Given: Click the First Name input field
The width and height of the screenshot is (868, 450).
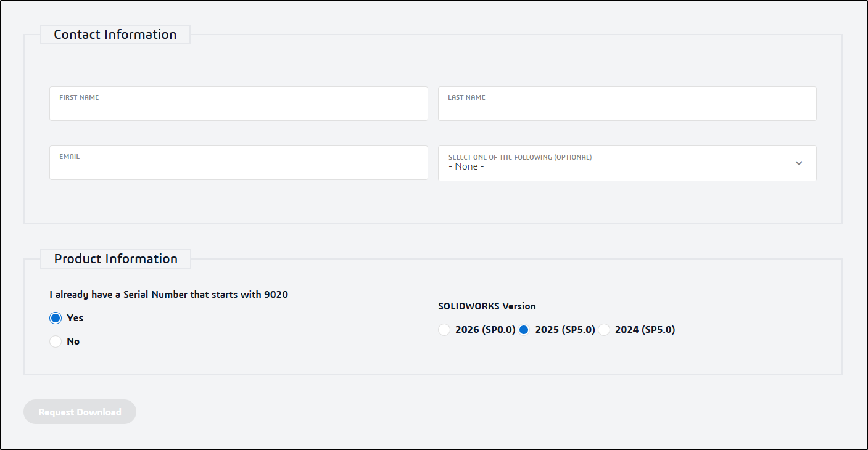Looking at the screenshot, I should (238, 104).
